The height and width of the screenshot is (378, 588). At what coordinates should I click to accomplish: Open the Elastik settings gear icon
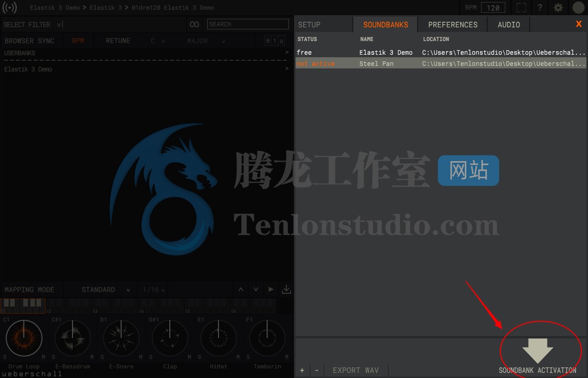558,8
